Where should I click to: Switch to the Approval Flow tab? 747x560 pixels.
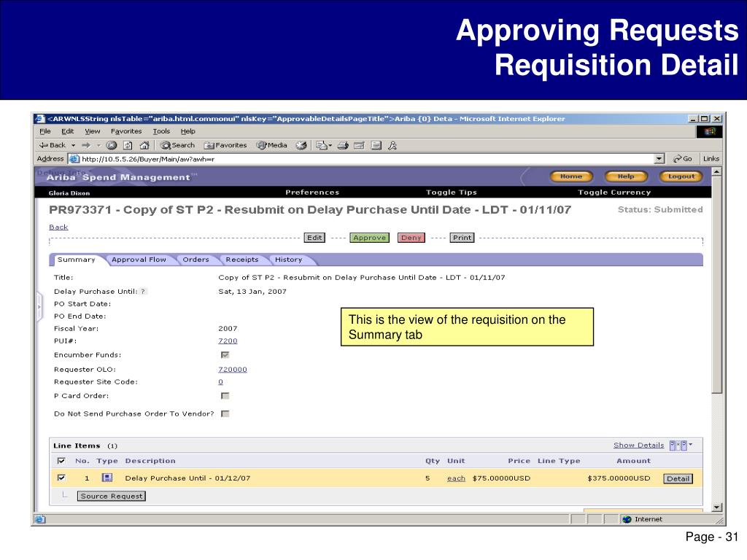click(x=139, y=260)
